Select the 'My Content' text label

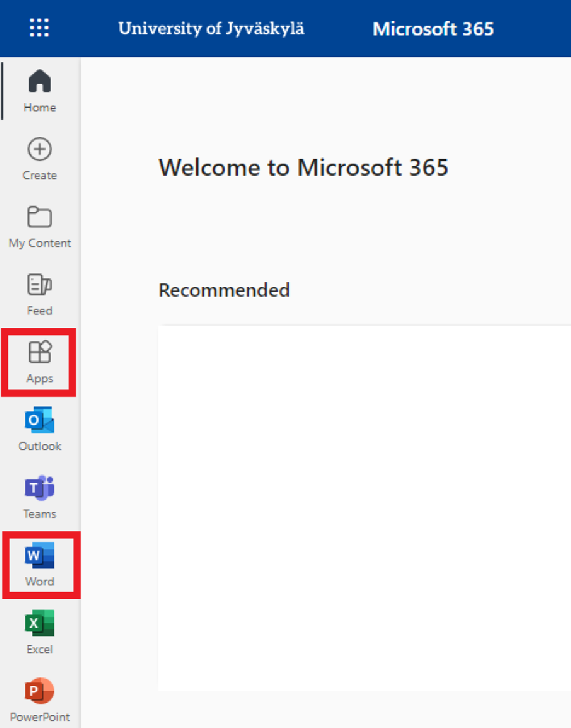point(40,243)
